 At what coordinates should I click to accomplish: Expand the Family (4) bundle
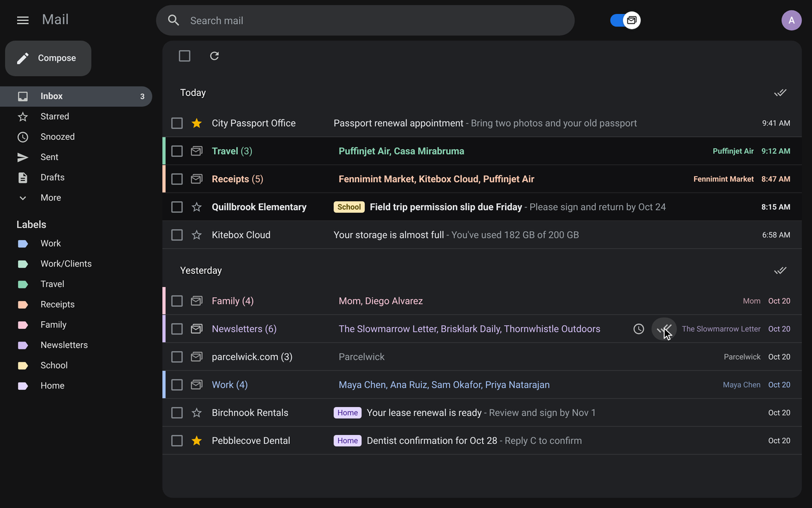click(x=482, y=301)
